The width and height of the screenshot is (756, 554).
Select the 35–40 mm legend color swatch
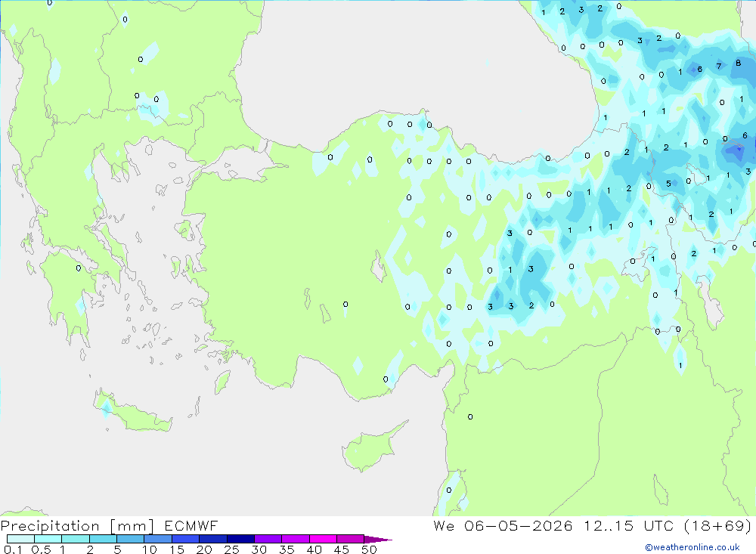[296, 539]
